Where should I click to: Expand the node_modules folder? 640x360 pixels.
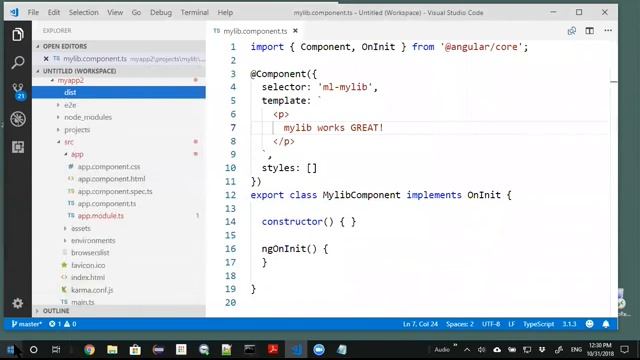click(x=58, y=118)
